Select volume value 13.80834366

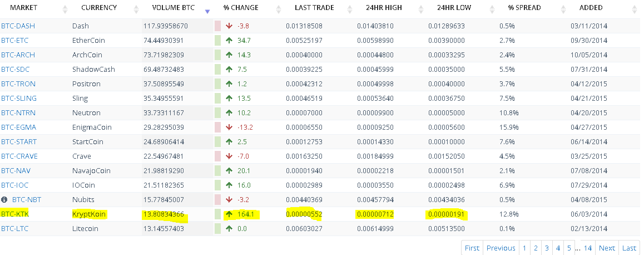[x=164, y=214]
